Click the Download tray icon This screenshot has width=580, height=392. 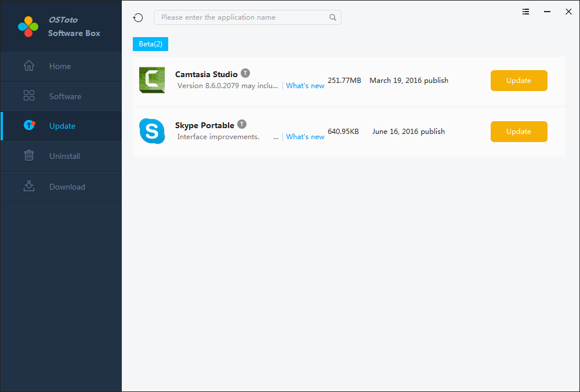click(x=29, y=186)
